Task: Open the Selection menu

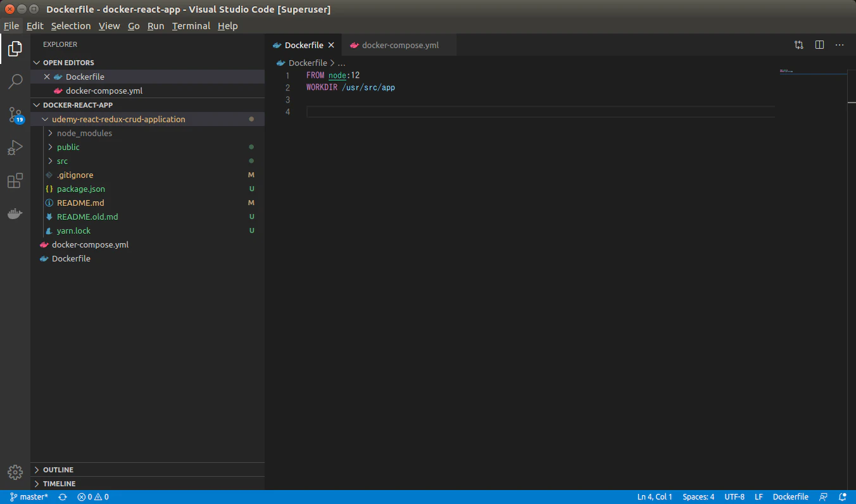Action: coord(71,26)
